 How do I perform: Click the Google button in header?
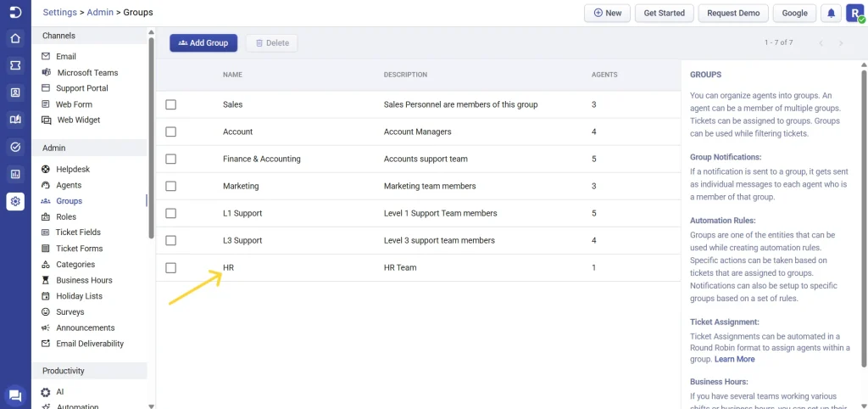coord(794,14)
